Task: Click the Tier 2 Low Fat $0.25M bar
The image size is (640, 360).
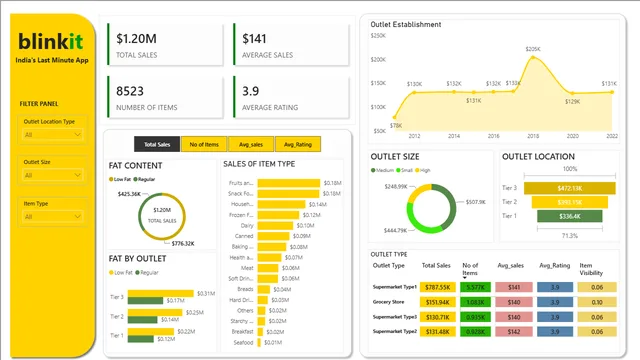Action: 155,313
